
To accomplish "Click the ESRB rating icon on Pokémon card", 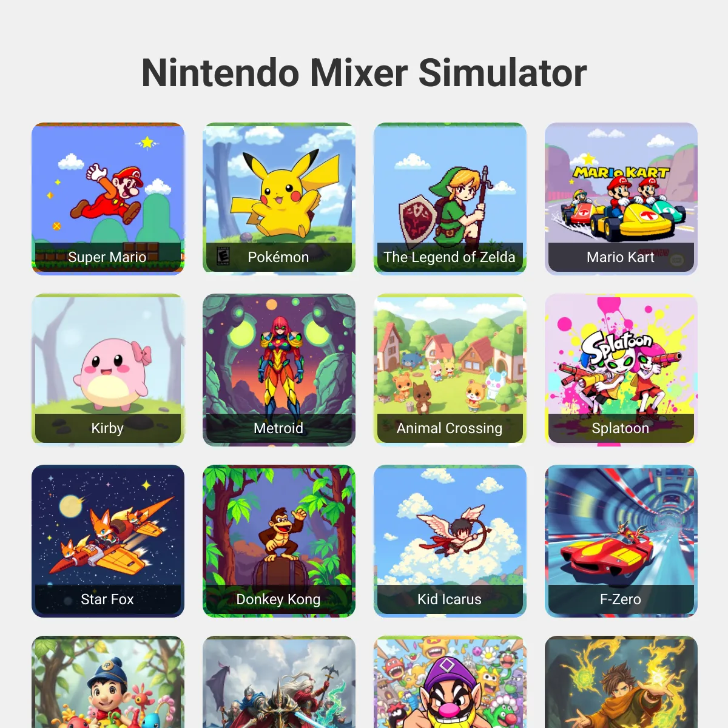I will pos(223,257).
